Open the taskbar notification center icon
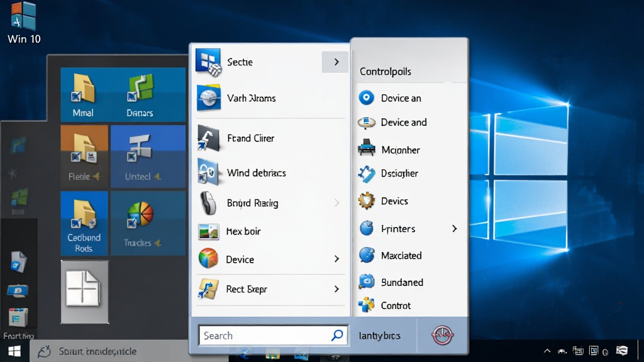The image size is (644, 362). [x=622, y=351]
